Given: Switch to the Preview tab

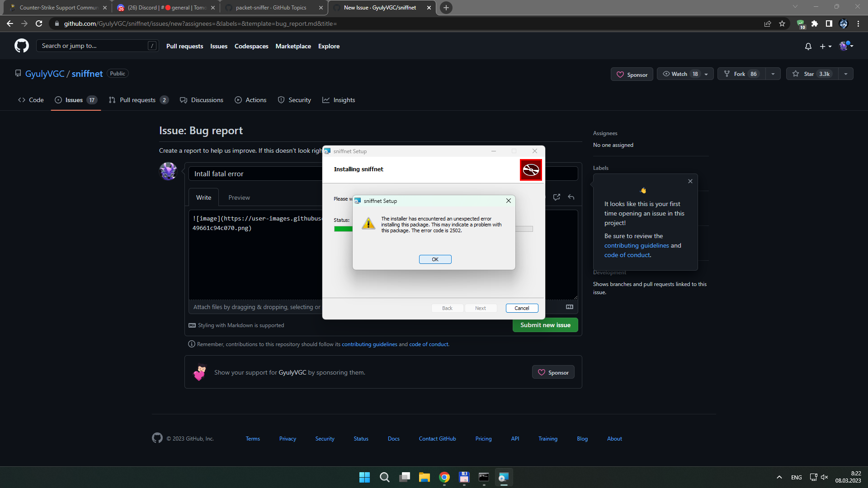Looking at the screenshot, I should tap(239, 197).
